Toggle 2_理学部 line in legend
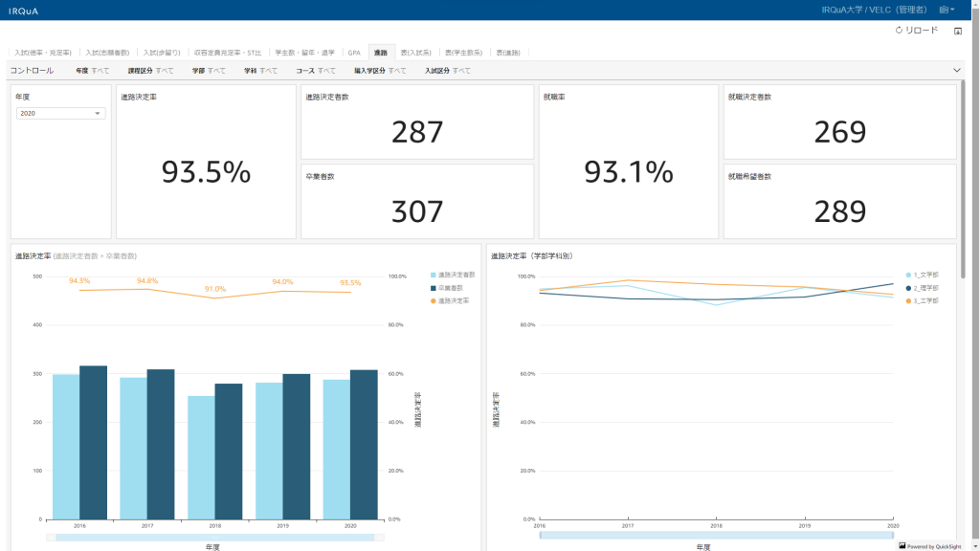980x551 pixels. tap(908, 288)
